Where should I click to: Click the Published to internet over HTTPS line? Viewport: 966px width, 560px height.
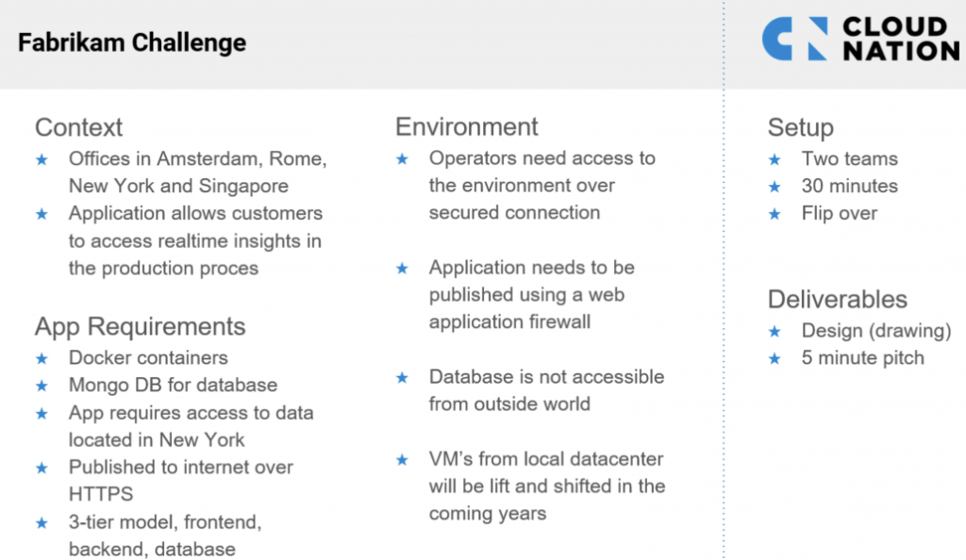coord(180,481)
